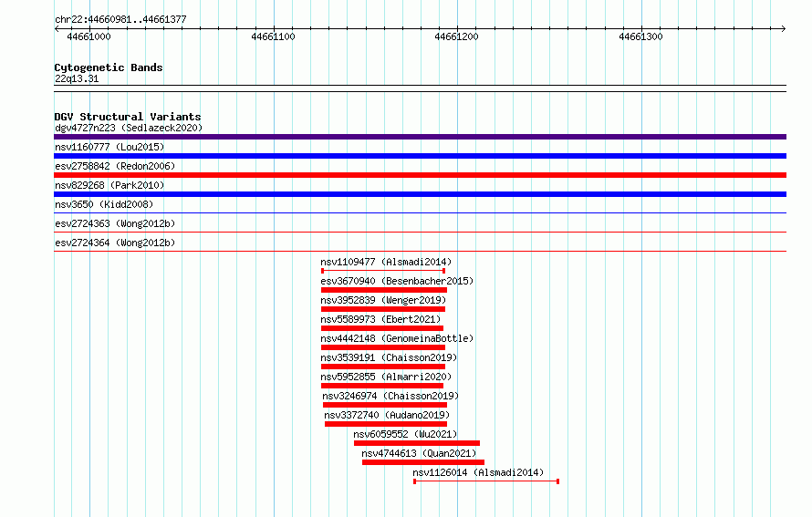Click the 44661000 ruler position label
This screenshot has width=812, height=517.
click(89, 36)
